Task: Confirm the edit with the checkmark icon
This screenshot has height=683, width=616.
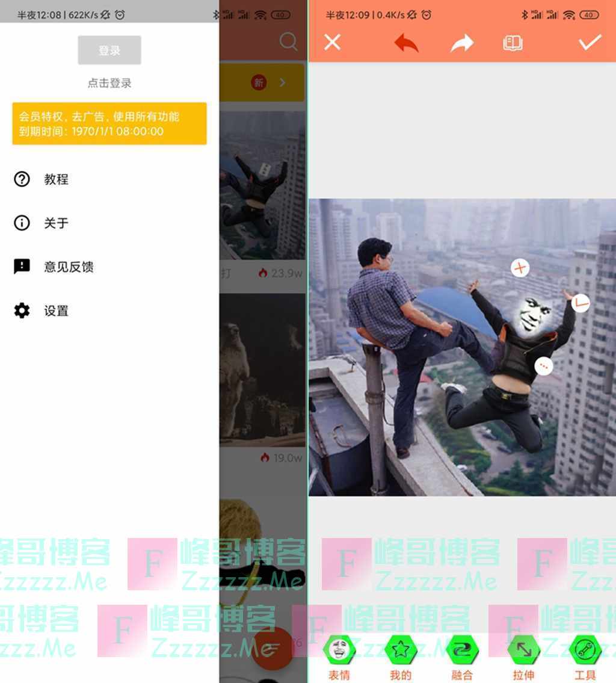Action: point(590,42)
